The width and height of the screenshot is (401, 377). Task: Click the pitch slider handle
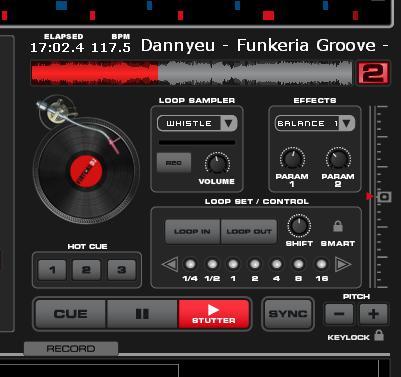point(384,197)
